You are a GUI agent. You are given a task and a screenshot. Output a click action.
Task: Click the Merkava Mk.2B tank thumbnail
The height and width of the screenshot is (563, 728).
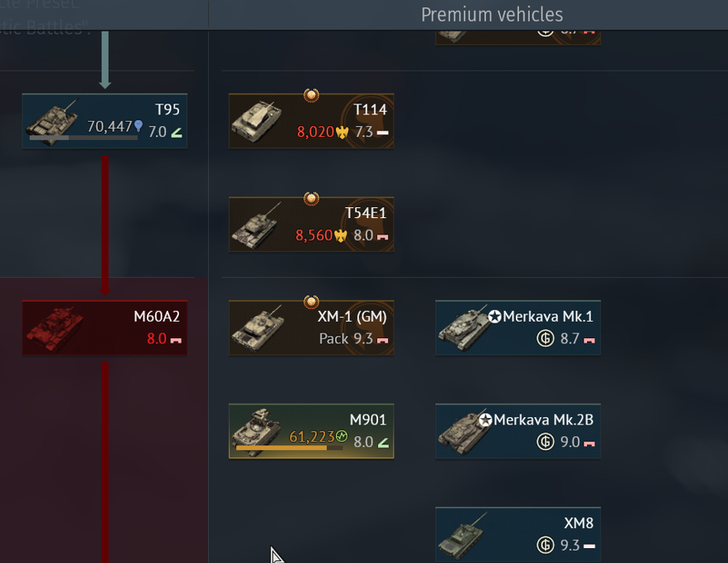click(x=465, y=433)
